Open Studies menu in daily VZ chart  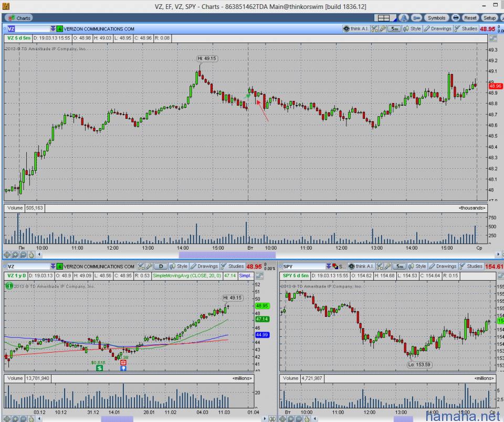tap(233, 266)
